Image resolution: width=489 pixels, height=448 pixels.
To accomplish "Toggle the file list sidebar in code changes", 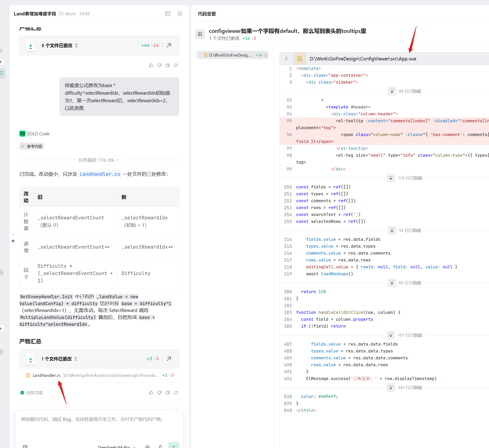I will click(200, 34).
